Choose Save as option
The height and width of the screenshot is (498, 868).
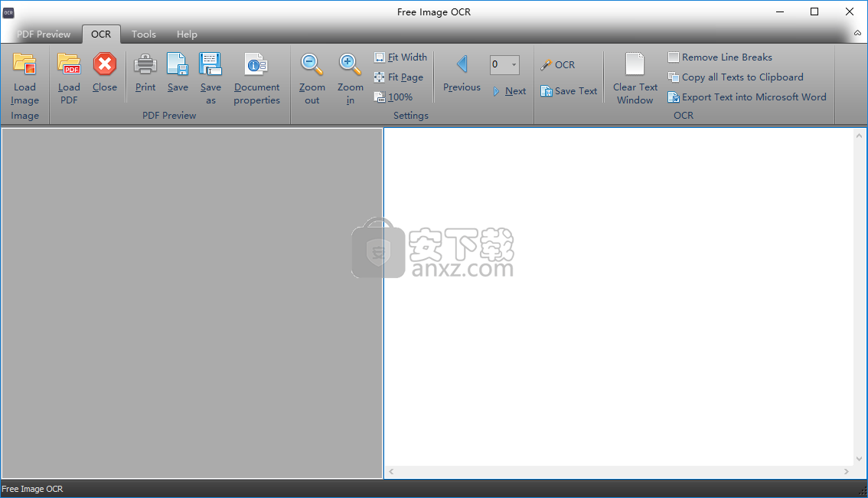[x=210, y=79]
